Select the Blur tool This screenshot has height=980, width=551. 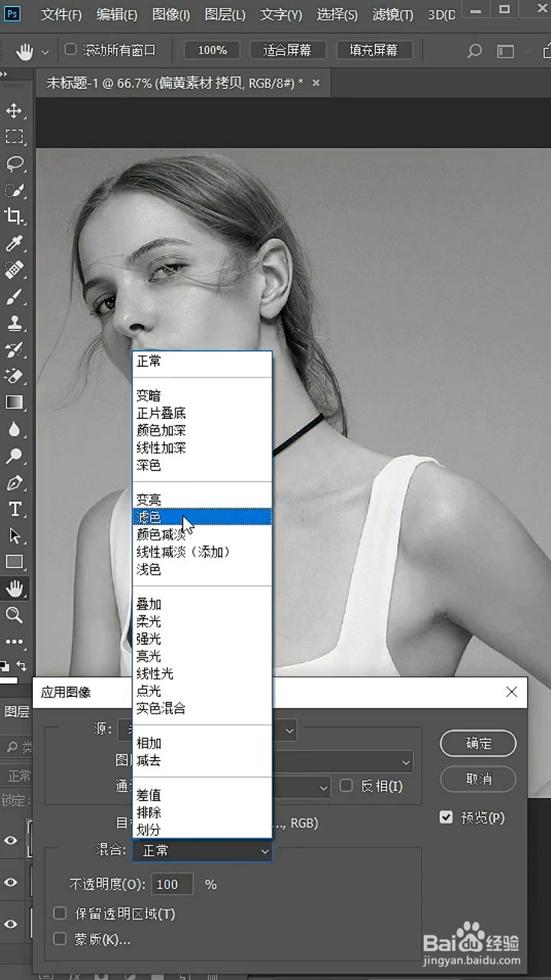point(14,430)
